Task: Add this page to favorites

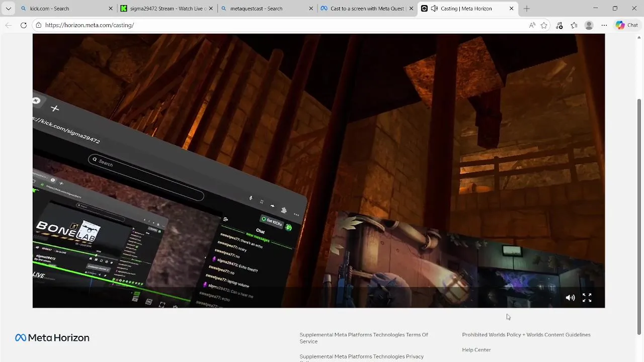Action: pyautogui.click(x=544, y=25)
